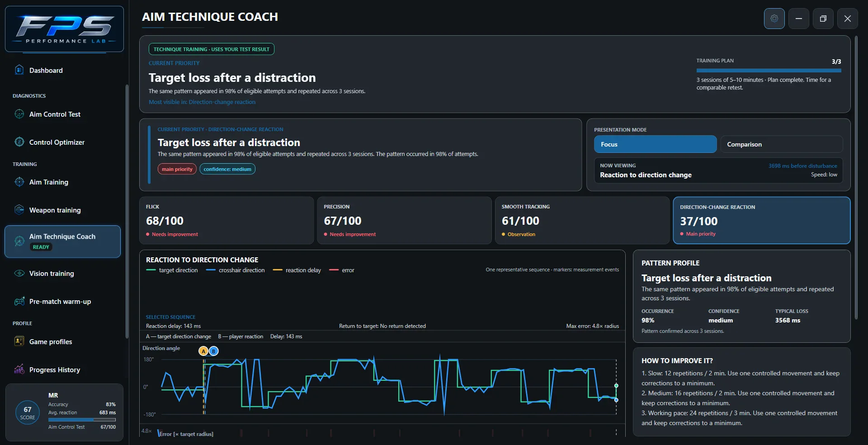Screen dimensions: 868x445
Task: Click the Confidence value medium
Action: pyautogui.click(x=721, y=320)
